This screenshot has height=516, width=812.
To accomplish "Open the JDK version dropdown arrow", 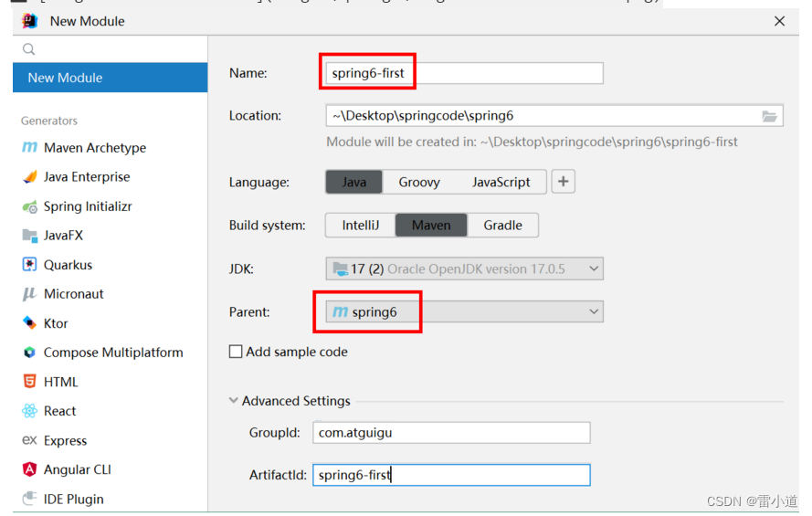I will [x=594, y=269].
